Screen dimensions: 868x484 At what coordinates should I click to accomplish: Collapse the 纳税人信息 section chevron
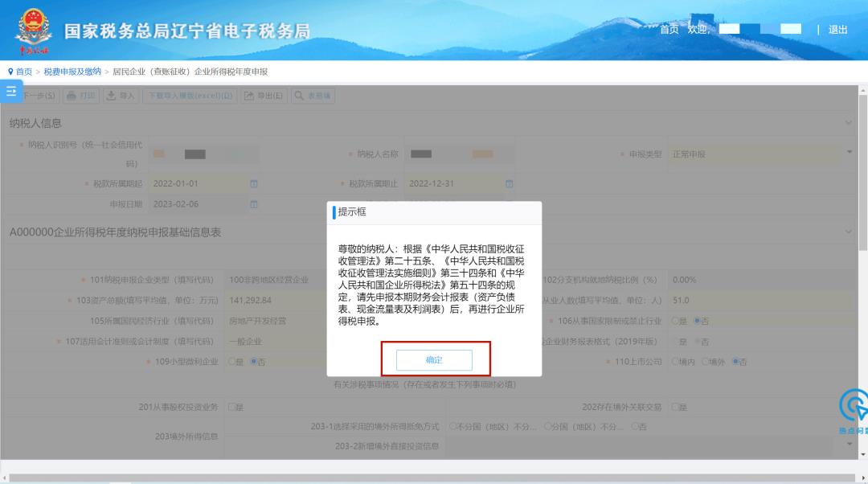tap(849, 123)
